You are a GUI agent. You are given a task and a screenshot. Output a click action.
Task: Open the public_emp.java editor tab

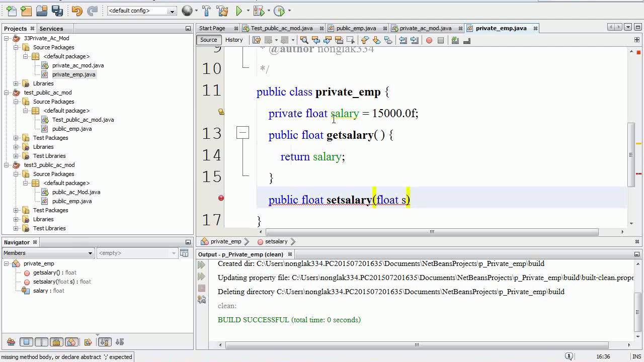356,28
